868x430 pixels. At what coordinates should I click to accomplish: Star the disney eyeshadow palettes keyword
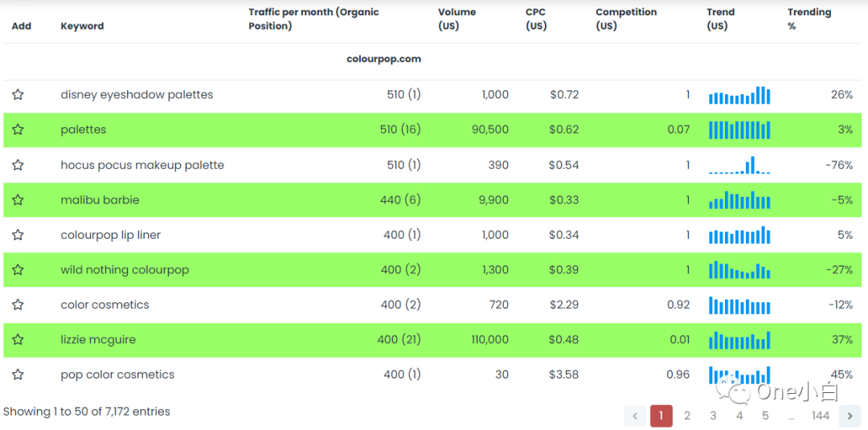tap(18, 95)
